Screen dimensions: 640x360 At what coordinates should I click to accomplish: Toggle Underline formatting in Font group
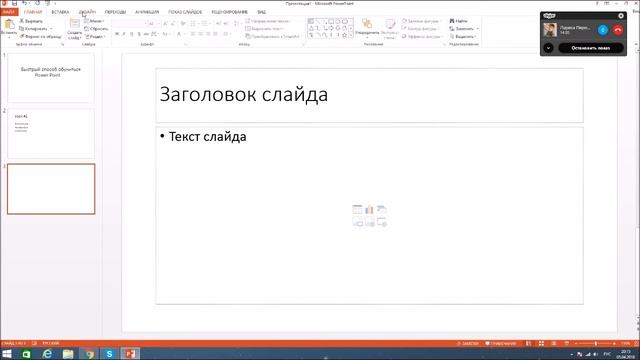coord(131,34)
